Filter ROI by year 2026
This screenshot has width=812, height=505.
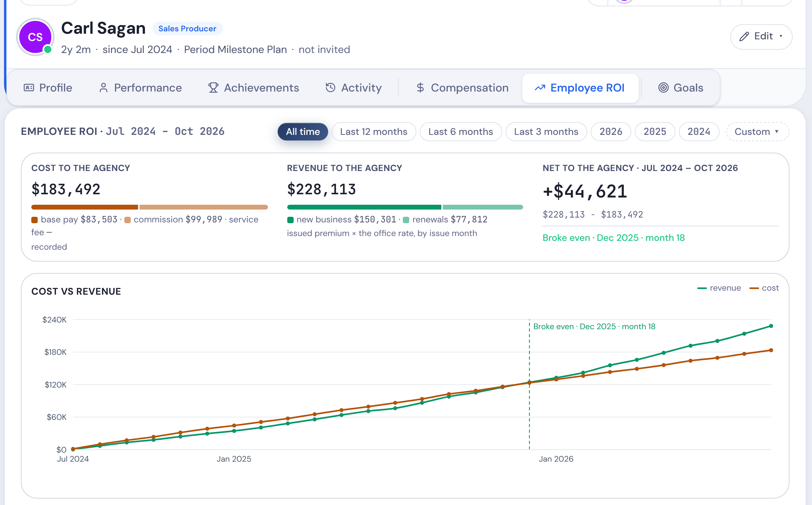(611, 132)
